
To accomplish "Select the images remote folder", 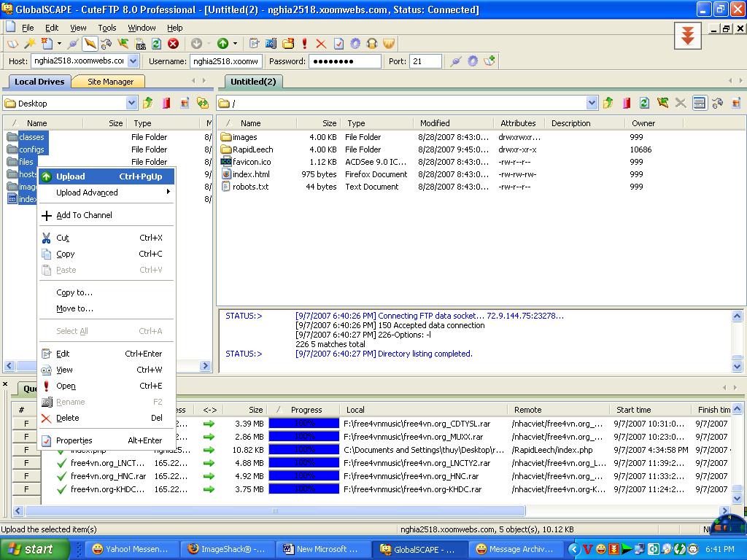I will [x=244, y=137].
